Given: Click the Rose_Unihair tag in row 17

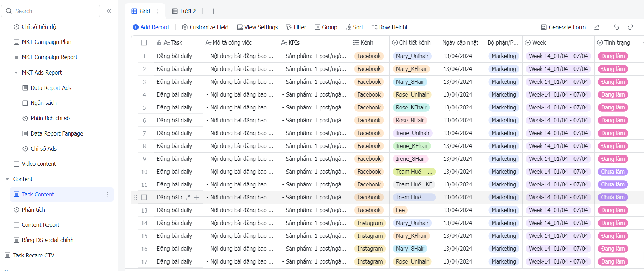Looking at the screenshot, I should (x=412, y=261).
